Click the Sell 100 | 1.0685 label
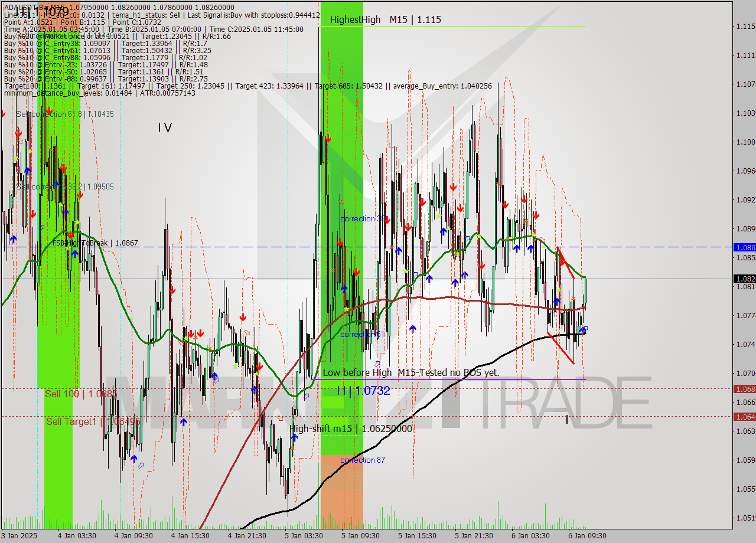 coord(81,394)
